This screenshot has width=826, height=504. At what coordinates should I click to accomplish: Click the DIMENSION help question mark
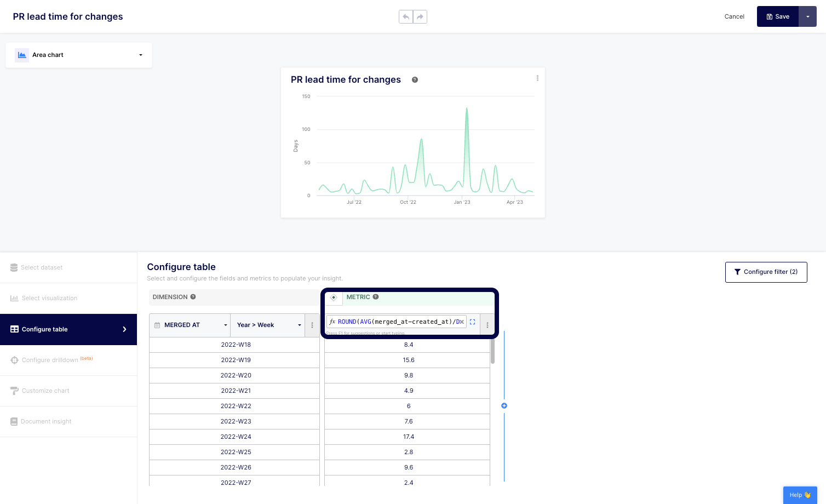193,297
